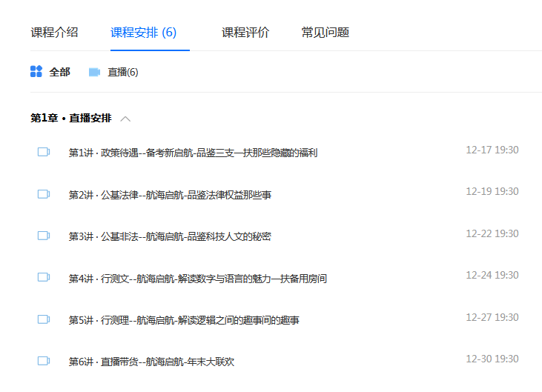Click the 12-27 19:30 time
This screenshot has width=542, height=392.
[x=492, y=317]
